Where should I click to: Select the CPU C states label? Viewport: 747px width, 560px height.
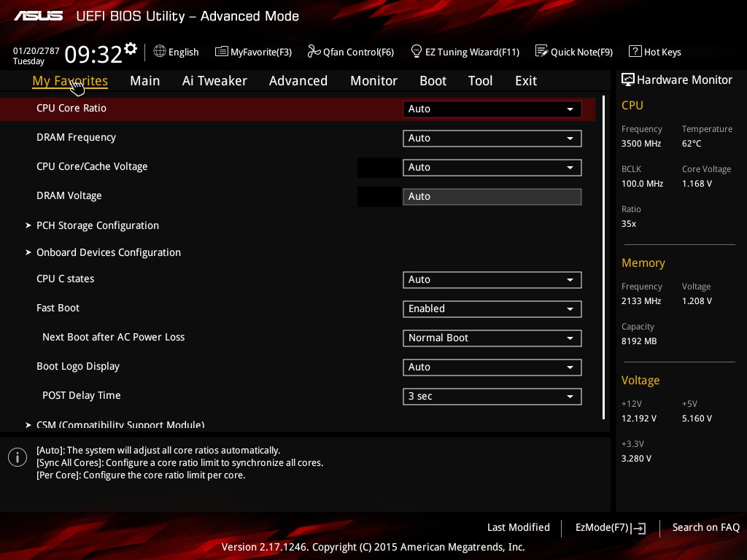point(65,279)
